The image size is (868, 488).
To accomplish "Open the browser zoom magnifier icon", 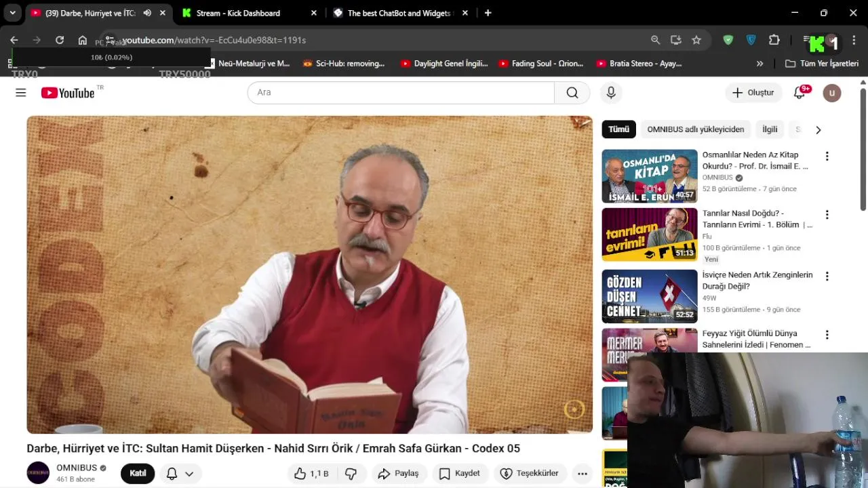I will (x=655, y=40).
